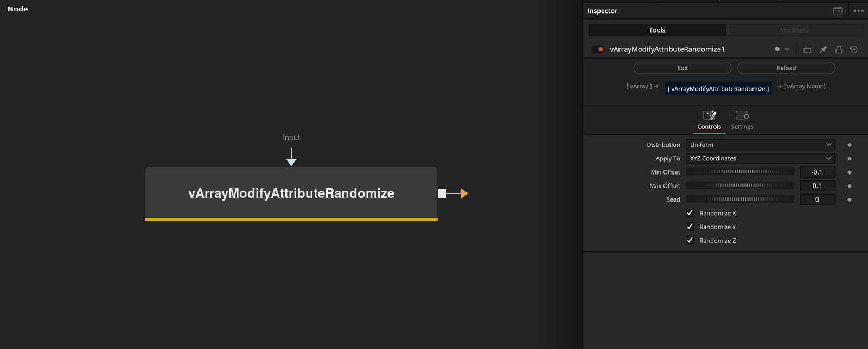This screenshot has width=868, height=349.
Task: Click the Max Offset keyframe diamond
Action: (850, 186)
